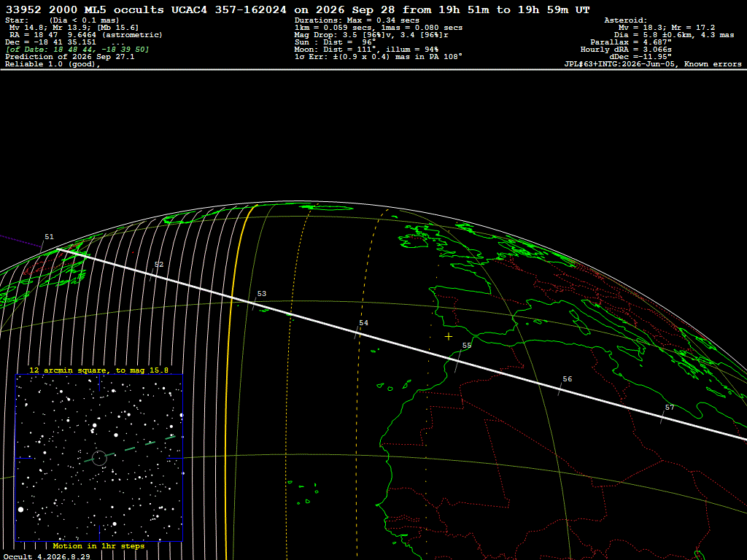The image size is (747, 560).
Task: Click the green date coordinates line
Action: click(x=77, y=50)
